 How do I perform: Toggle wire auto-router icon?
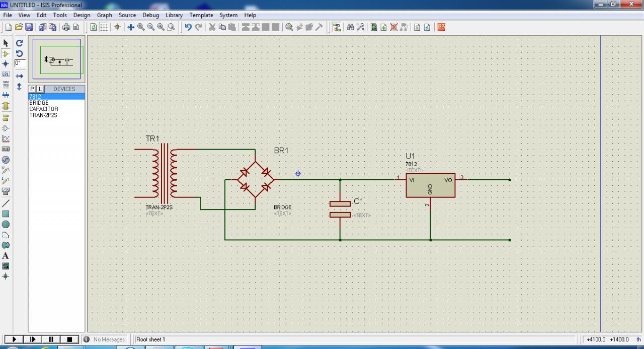pos(337,27)
